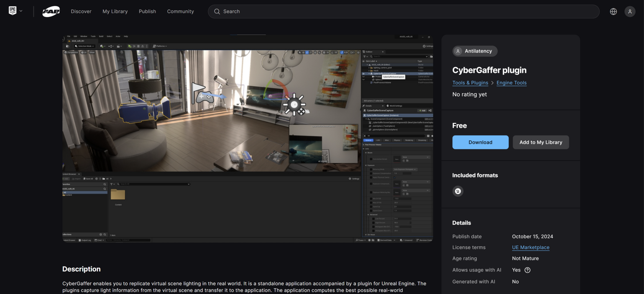The image size is (644, 294).
Task: Open the Discover menu
Action: tap(81, 11)
